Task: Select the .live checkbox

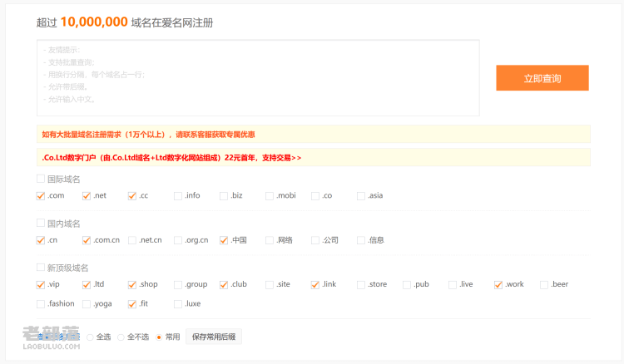Action: click(x=453, y=284)
